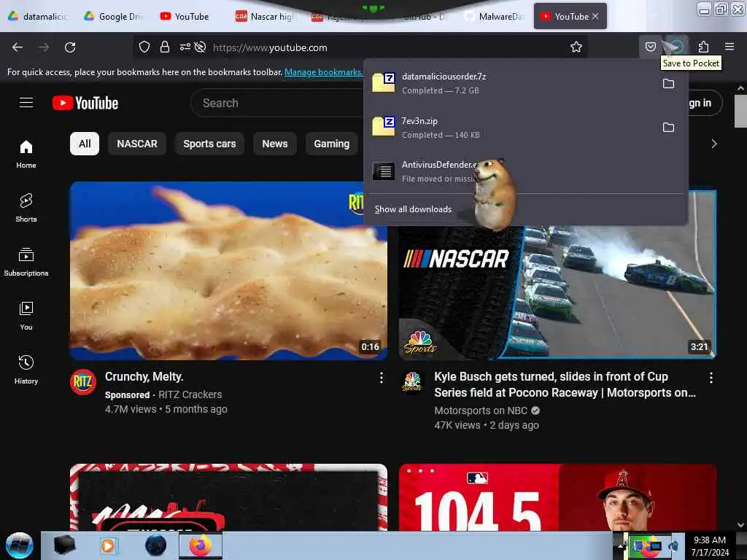Open Firefox application menu hamburger
747x560 pixels.
click(x=729, y=47)
